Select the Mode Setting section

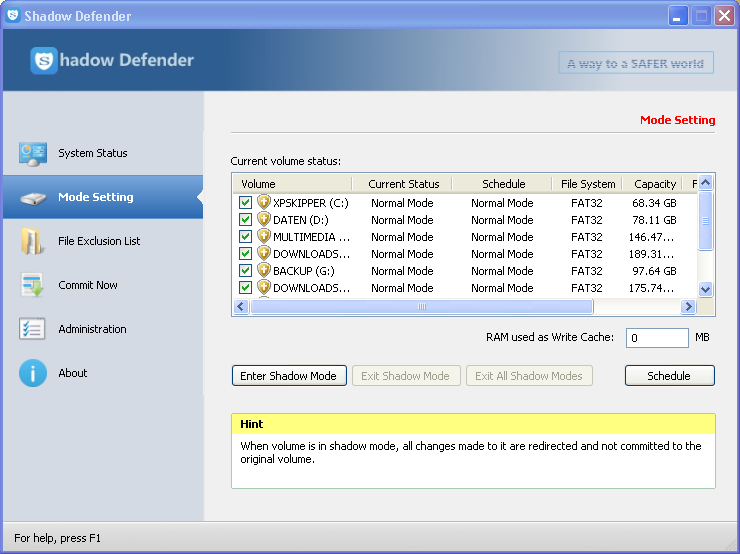103,197
